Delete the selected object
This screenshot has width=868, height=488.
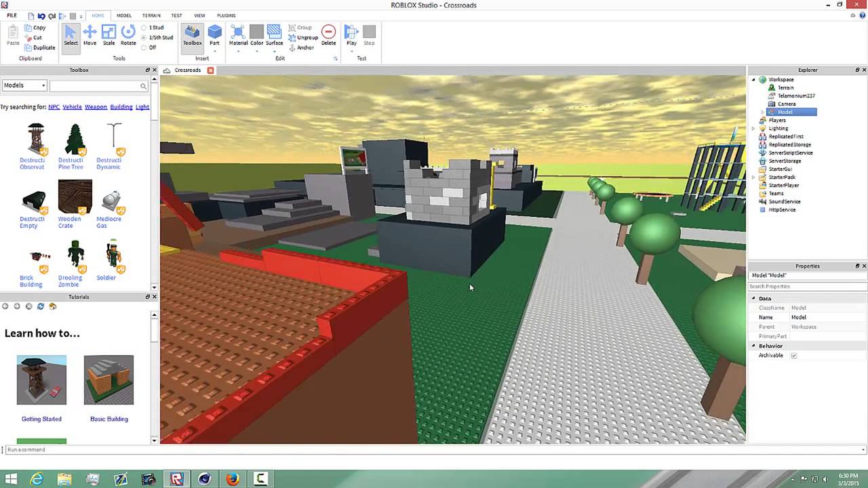(x=328, y=35)
